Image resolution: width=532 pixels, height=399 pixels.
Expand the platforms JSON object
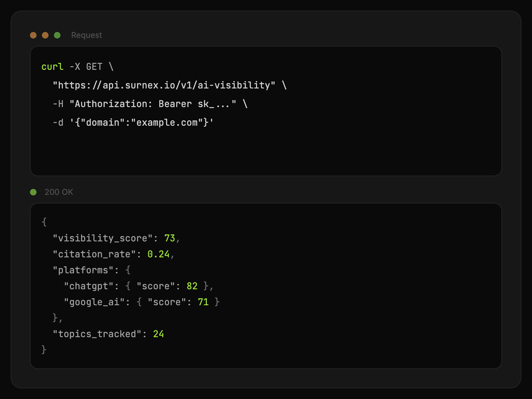[83, 270]
